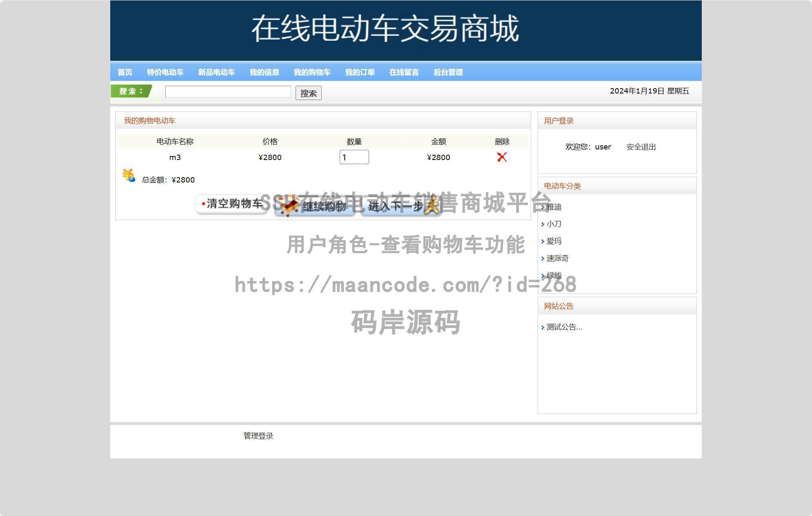Click the m3 product name cell
Image resolution: width=812 pixels, height=516 pixels.
click(x=175, y=158)
